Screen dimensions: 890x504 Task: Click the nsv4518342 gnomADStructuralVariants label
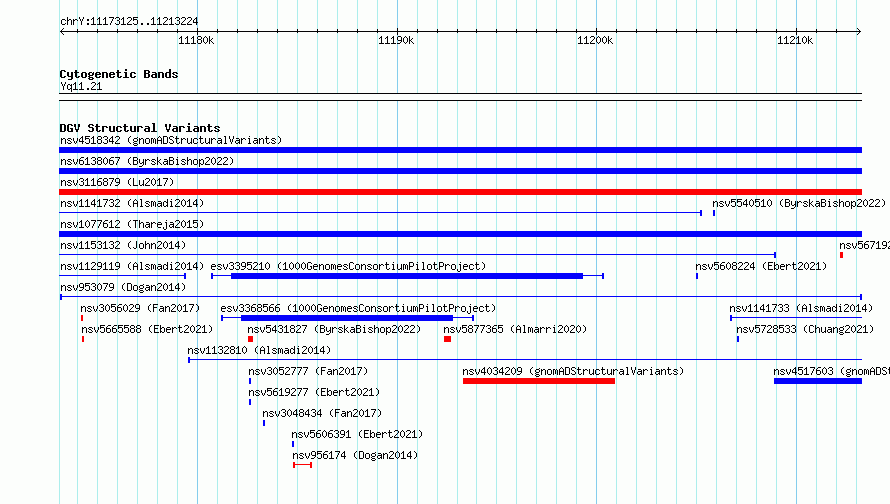point(171,140)
